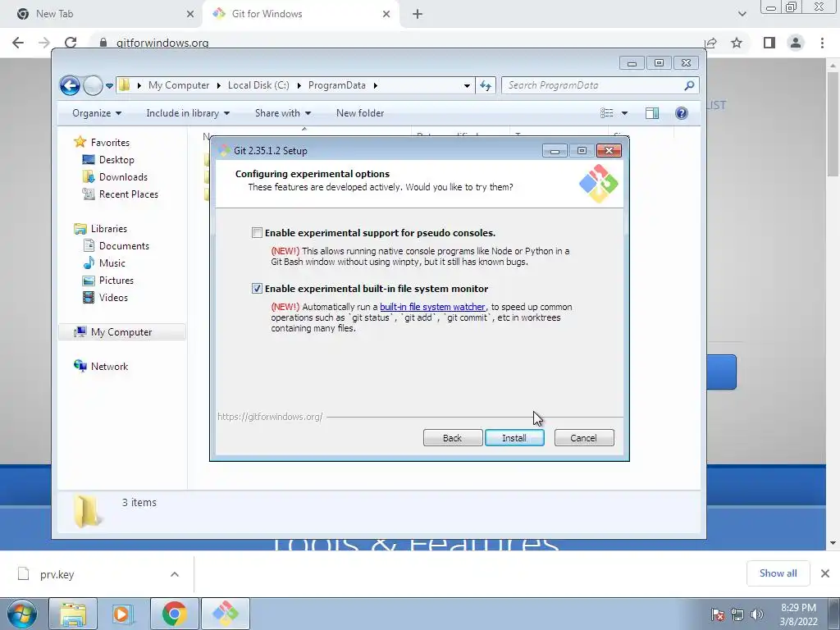Click the Install button

[514, 438]
